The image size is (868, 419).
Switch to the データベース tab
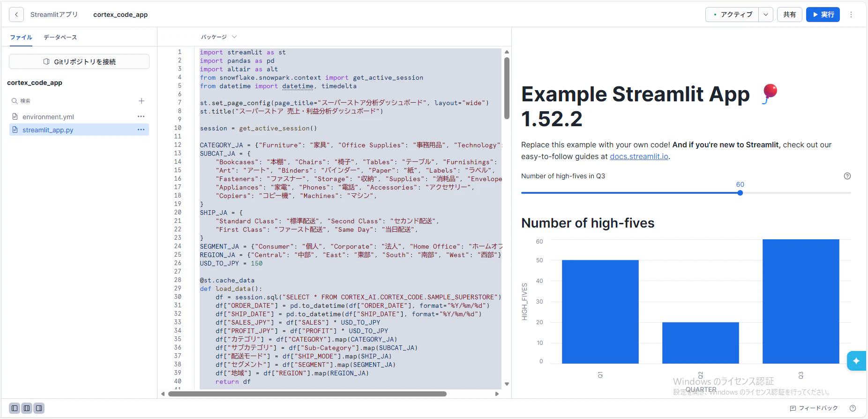point(60,37)
